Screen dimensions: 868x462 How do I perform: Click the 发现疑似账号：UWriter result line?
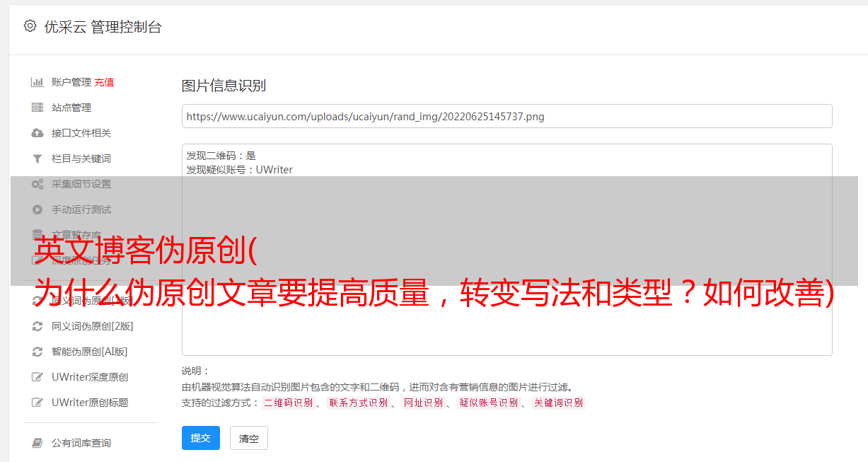[240, 170]
